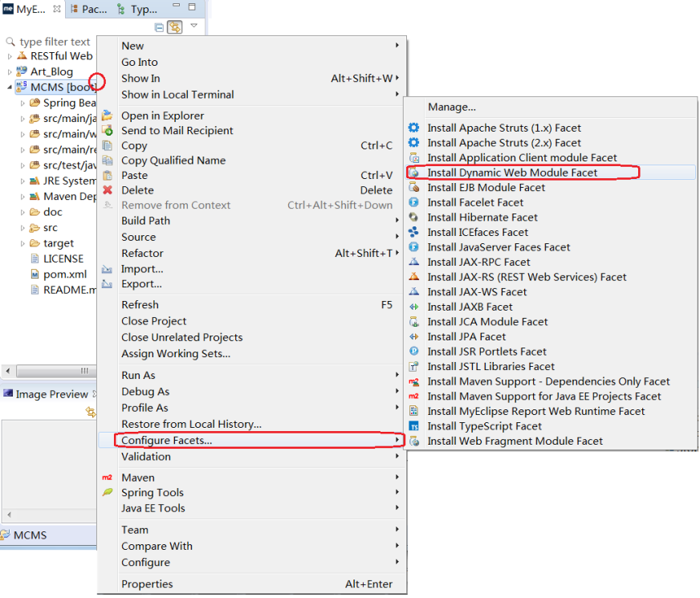Open the Maven submenu
700x598 pixels.
point(252,478)
